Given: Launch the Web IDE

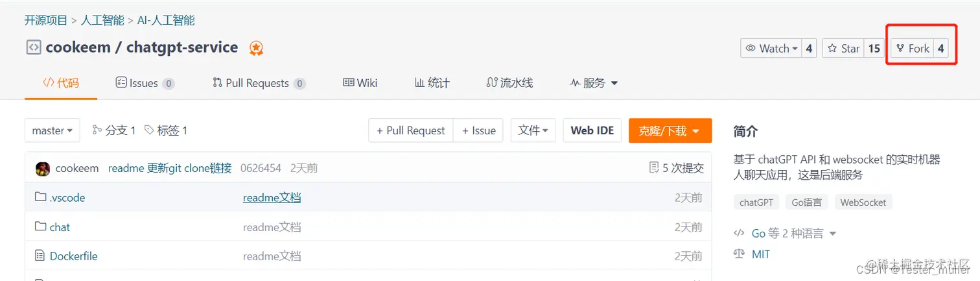Looking at the screenshot, I should [x=592, y=130].
